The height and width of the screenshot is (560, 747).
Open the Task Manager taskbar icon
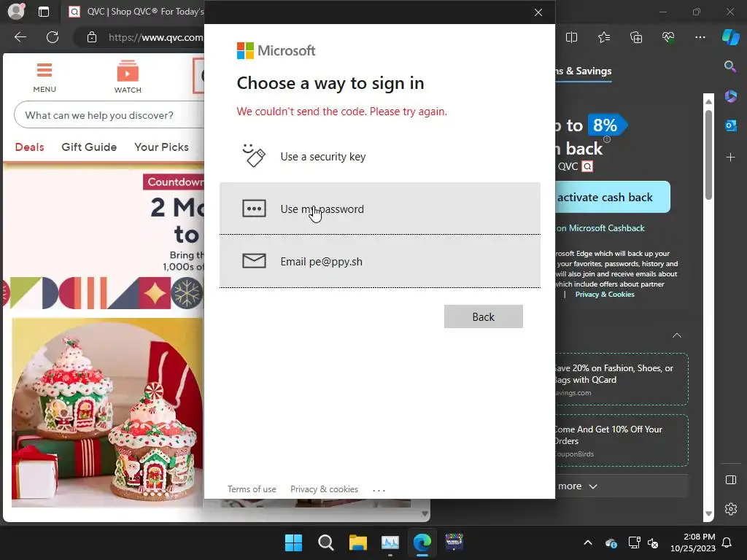pos(390,542)
